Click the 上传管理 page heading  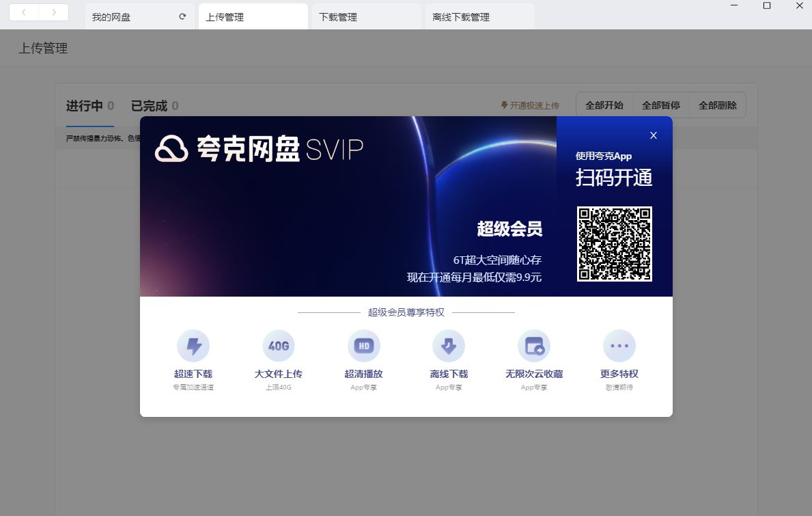tap(44, 48)
